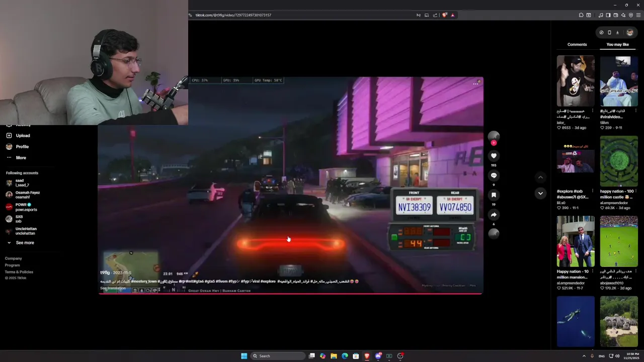Open Brave Wallet icon
This screenshot has width=644, height=362.
615,15
